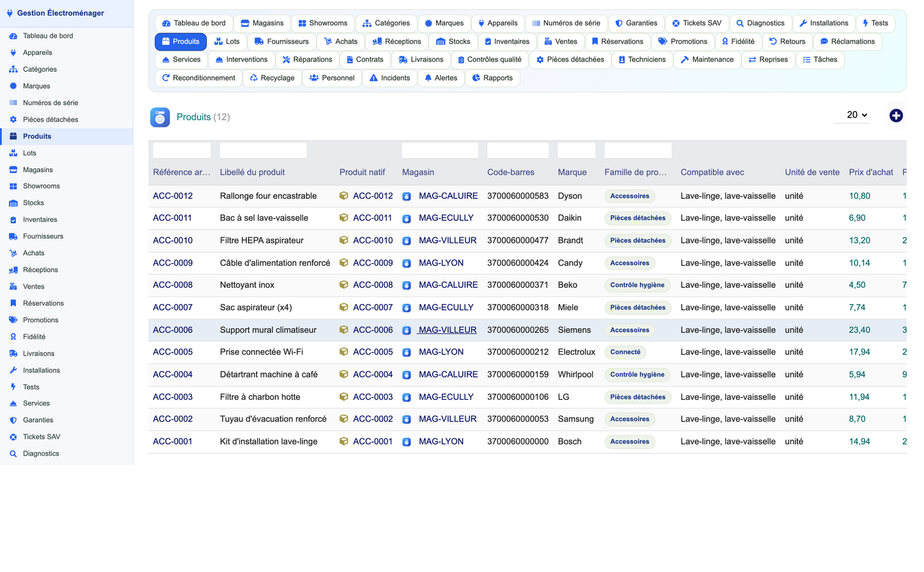The image size is (924, 572).
Task: Go to the Réparations tab
Action: pos(307,60)
